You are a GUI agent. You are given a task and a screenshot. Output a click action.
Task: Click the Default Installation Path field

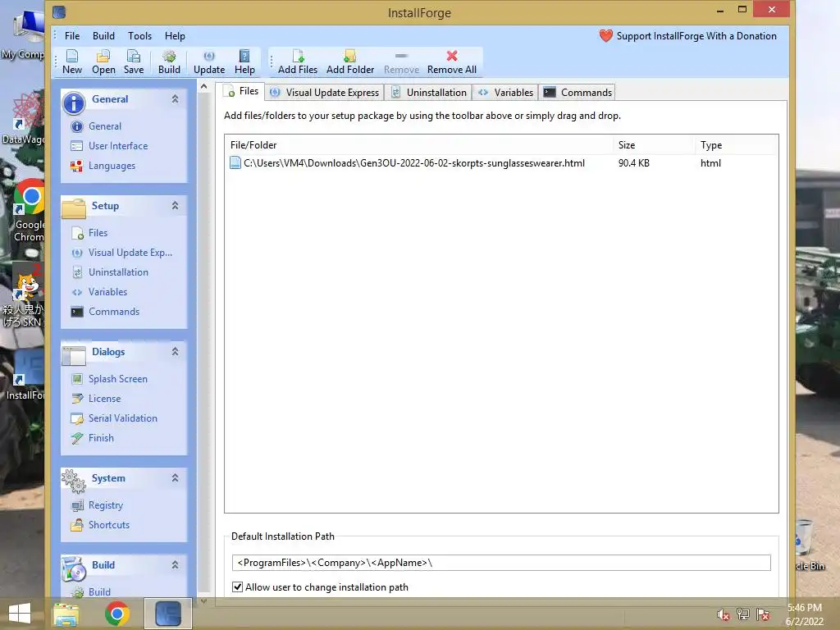pos(501,563)
